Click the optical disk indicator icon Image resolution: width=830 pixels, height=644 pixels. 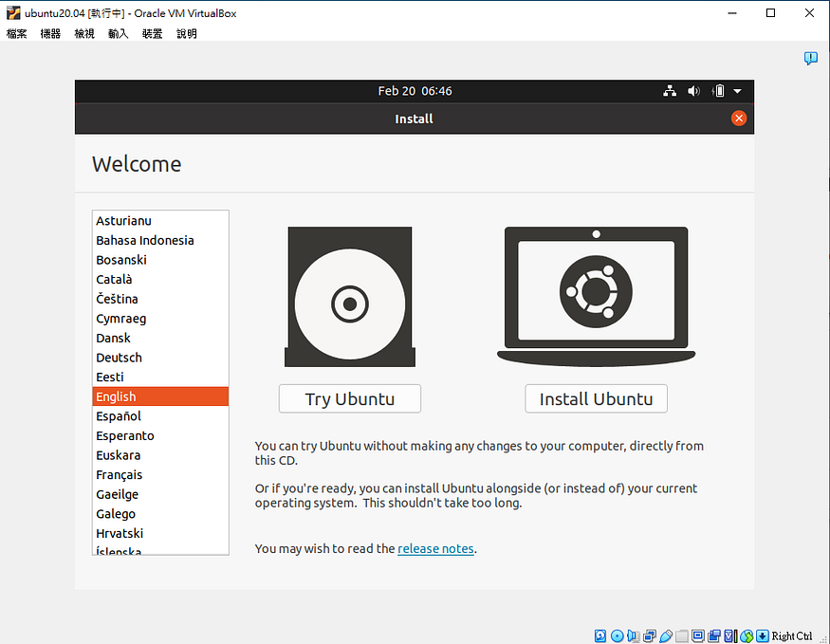coord(618,635)
